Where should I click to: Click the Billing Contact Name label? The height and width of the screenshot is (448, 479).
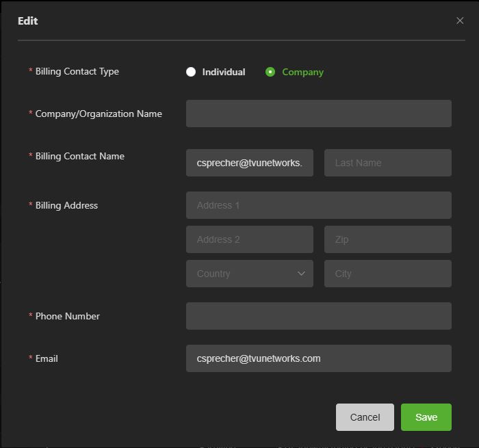(x=80, y=157)
